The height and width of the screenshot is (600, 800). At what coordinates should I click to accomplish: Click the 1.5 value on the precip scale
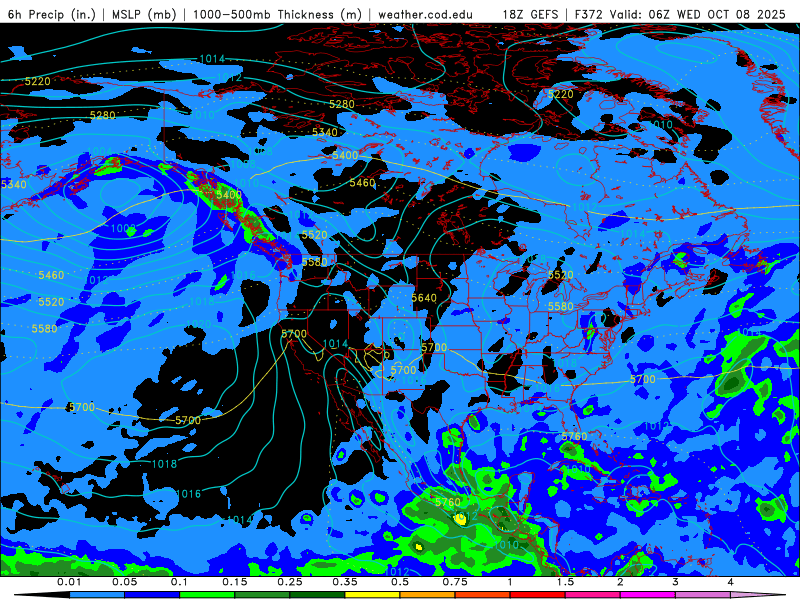[565, 582]
